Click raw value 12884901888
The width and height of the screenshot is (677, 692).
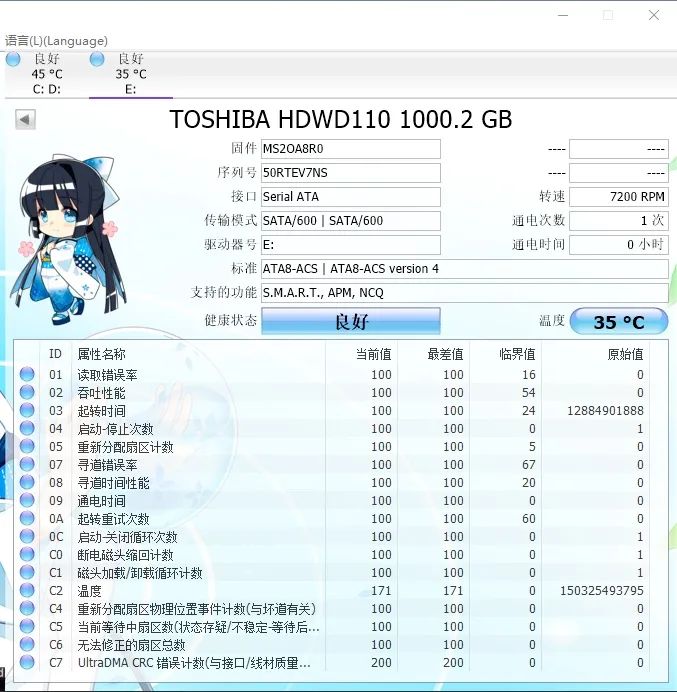(605, 411)
